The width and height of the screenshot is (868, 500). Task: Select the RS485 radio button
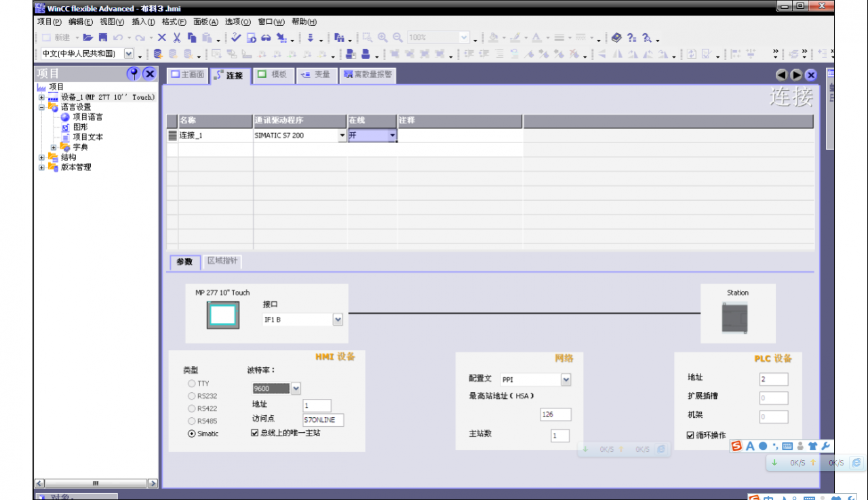[x=192, y=421]
